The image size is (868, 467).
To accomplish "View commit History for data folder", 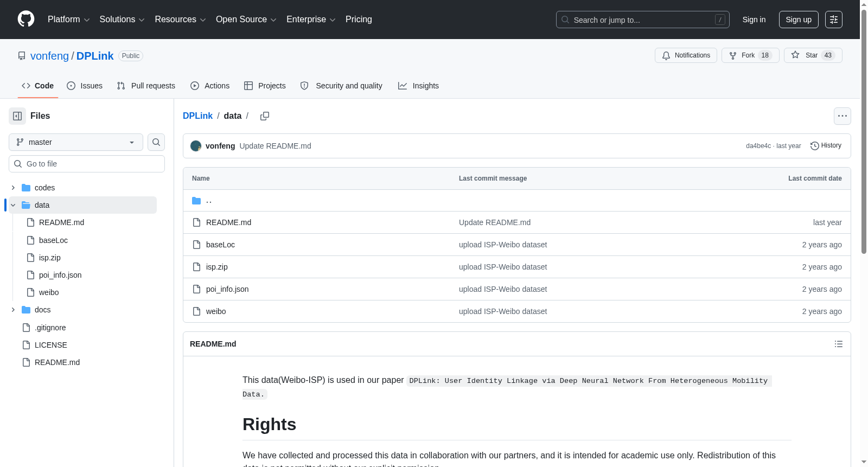I will point(826,146).
